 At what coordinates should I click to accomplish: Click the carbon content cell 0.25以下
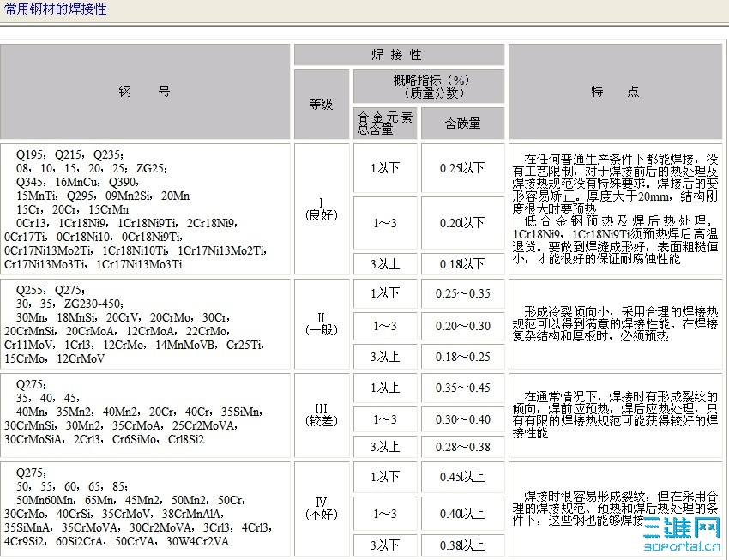pyautogui.click(x=462, y=168)
